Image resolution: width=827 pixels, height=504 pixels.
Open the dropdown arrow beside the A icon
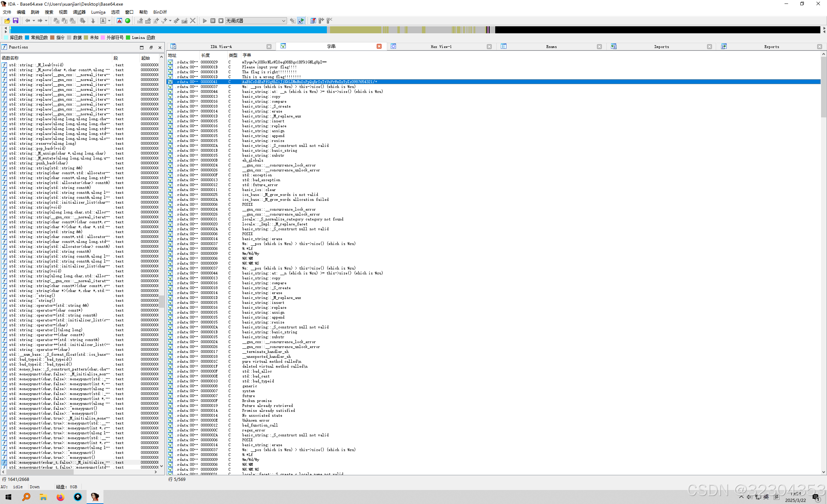(x=109, y=21)
